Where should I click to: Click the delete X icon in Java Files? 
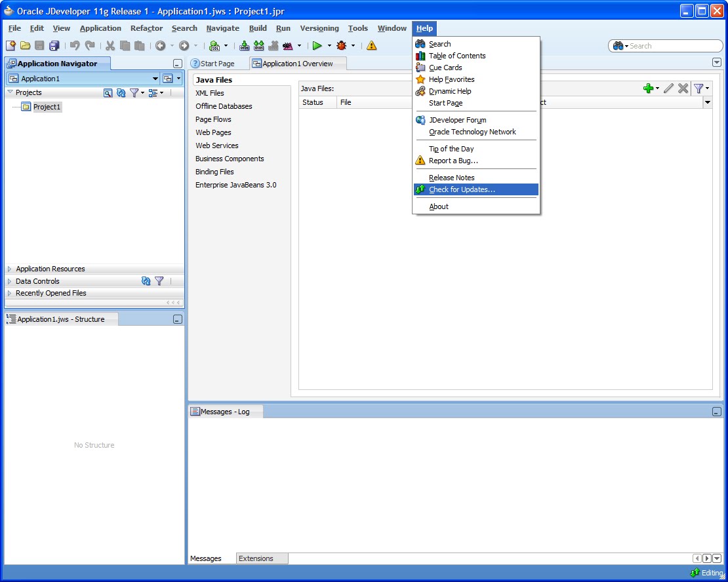tap(683, 88)
